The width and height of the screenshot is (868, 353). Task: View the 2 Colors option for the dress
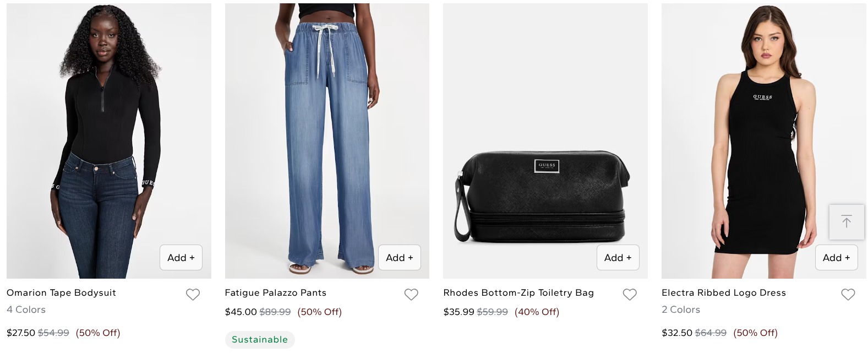(681, 309)
